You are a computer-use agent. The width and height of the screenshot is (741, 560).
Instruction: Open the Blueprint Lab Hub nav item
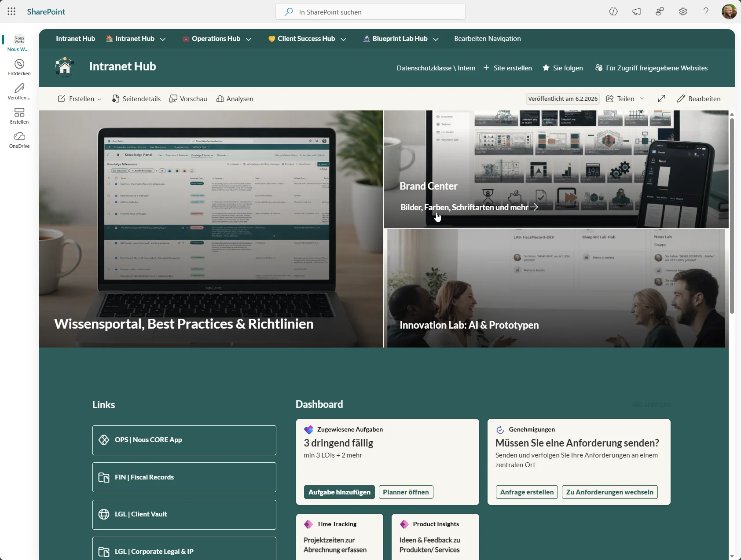coord(395,39)
